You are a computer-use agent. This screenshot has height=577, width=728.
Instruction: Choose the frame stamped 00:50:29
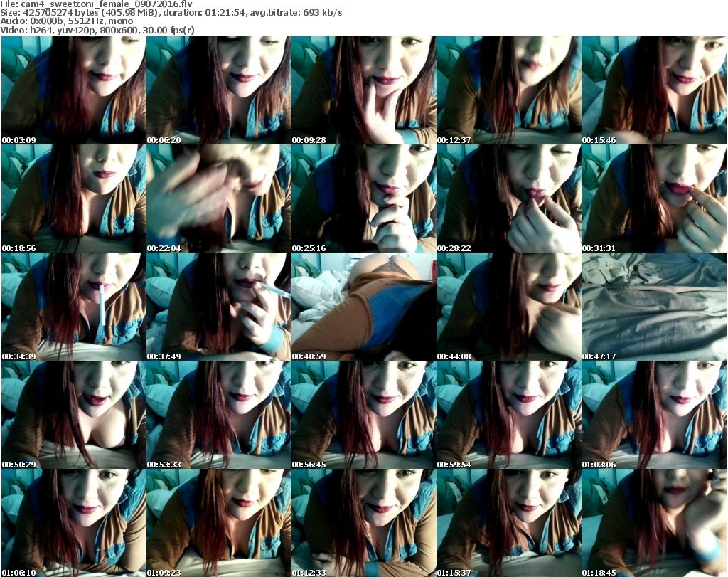[74, 415]
